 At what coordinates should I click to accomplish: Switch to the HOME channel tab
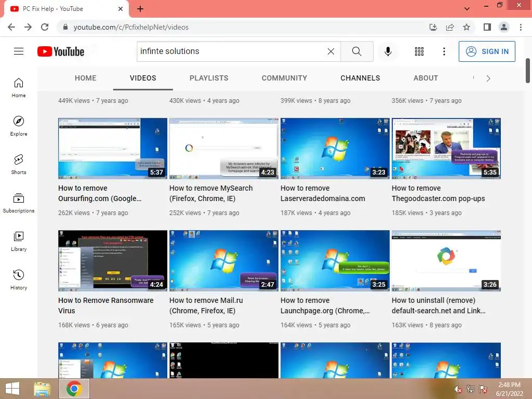click(86, 78)
